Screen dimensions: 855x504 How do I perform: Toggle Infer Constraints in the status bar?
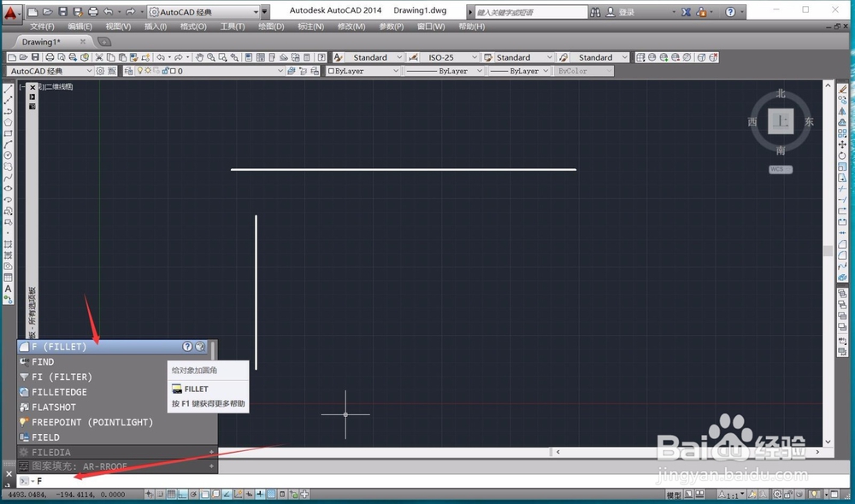pos(149,495)
